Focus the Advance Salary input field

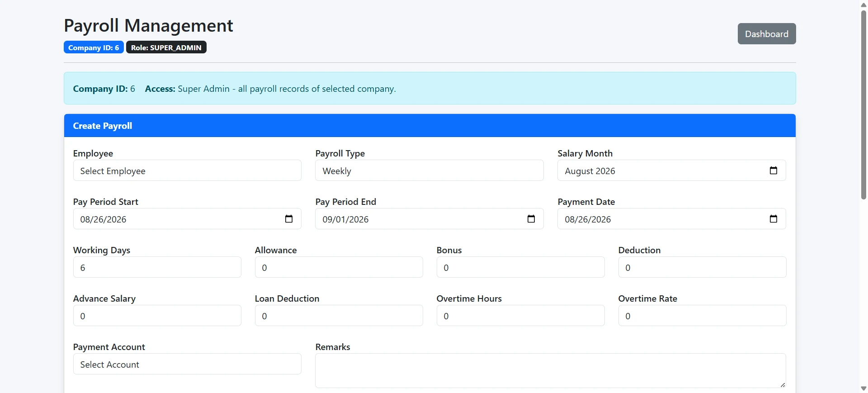pos(157,316)
